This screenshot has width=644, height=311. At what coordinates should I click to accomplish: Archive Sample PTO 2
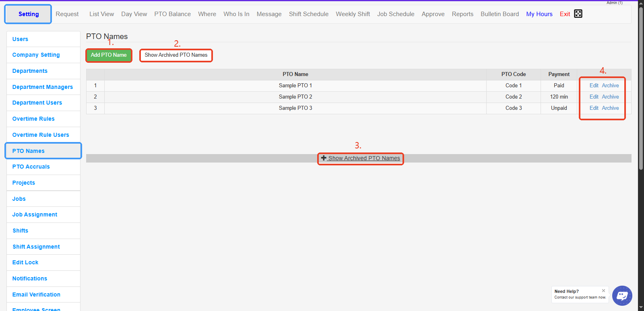(x=610, y=97)
